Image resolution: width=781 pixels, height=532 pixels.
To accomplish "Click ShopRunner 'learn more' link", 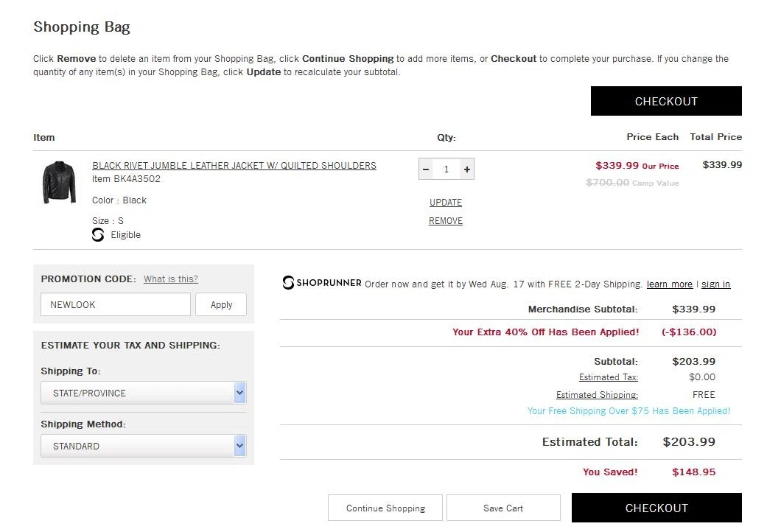I will tap(670, 284).
